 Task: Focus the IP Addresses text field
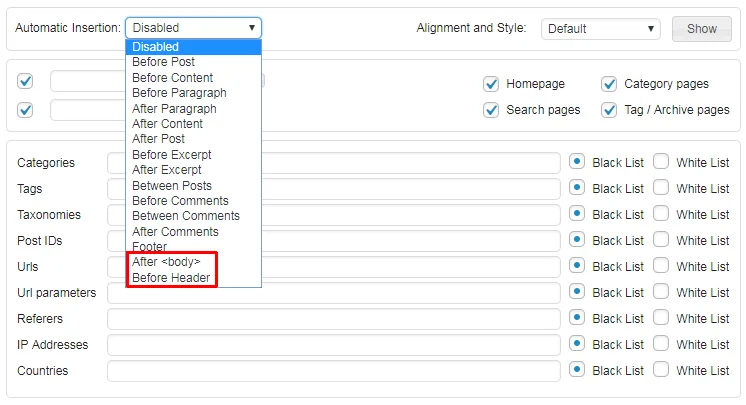334,345
